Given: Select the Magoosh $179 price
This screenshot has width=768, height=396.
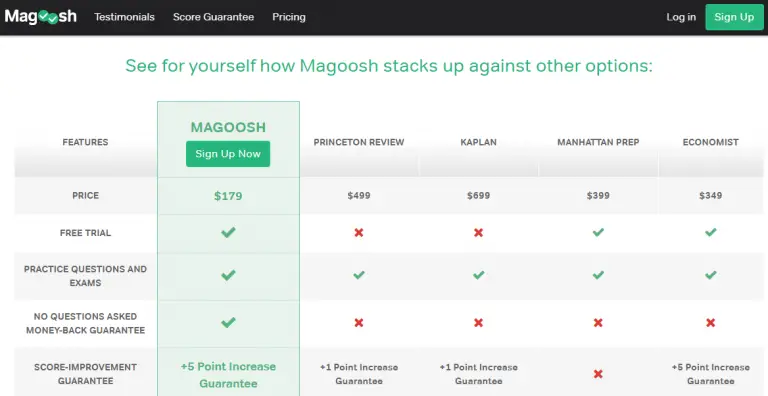Looking at the screenshot, I should coord(228,196).
